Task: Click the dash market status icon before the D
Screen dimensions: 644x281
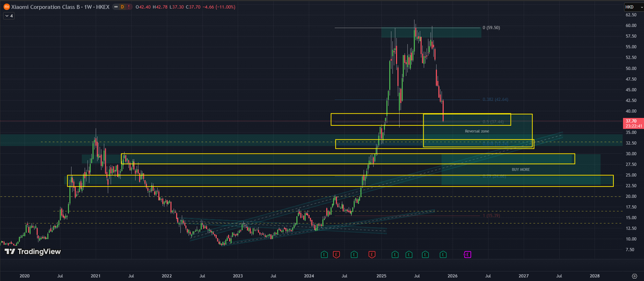Action: point(116,7)
